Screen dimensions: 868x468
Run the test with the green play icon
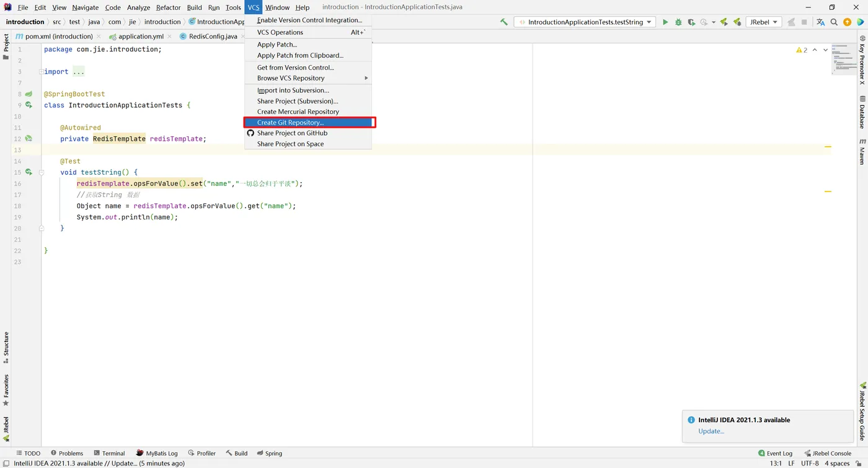tap(665, 22)
